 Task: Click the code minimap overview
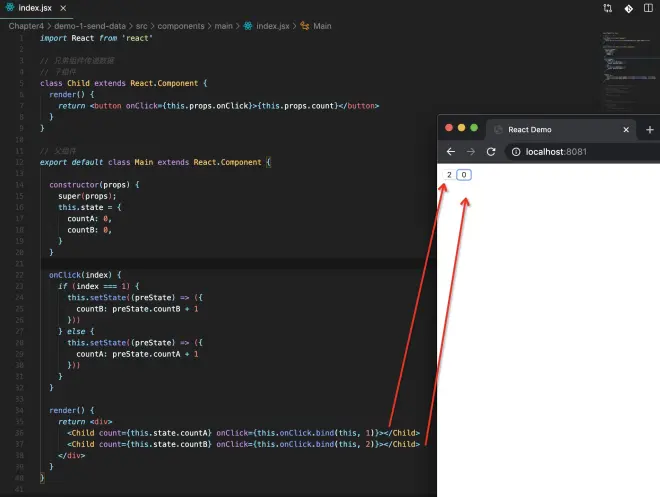[629, 72]
